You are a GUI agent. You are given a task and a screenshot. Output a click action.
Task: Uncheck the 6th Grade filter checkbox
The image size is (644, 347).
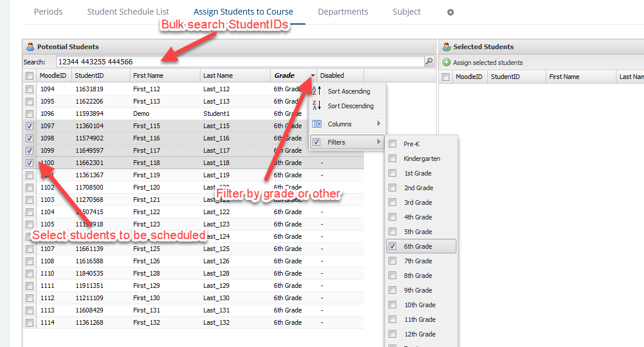[x=393, y=246]
